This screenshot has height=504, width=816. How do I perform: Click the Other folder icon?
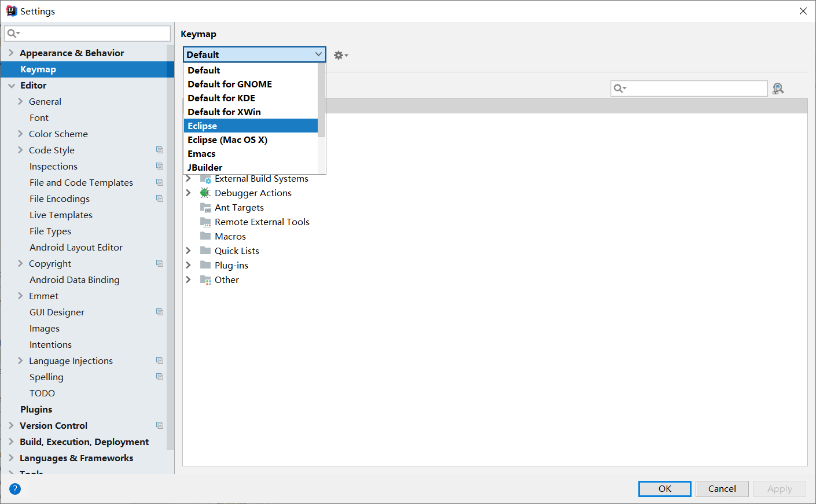(x=205, y=279)
